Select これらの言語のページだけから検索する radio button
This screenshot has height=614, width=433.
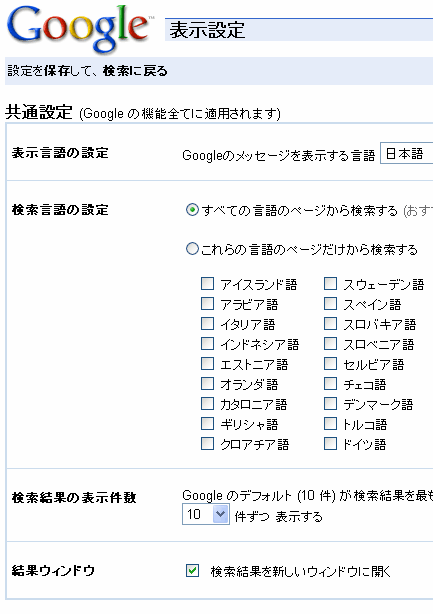(192, 249)
